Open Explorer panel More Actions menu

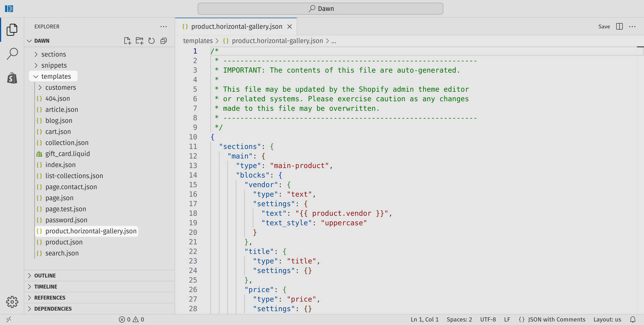click(x=164, y=26)
